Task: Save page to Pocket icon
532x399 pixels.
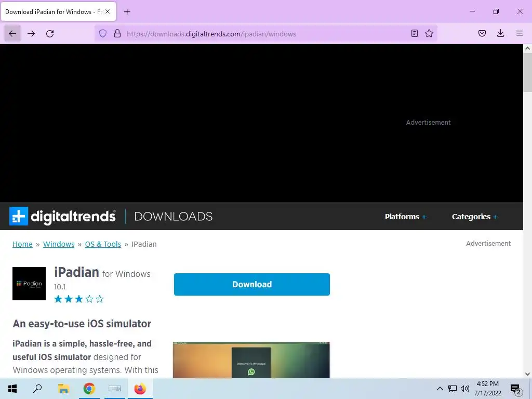Action: [x=482, y=33]
